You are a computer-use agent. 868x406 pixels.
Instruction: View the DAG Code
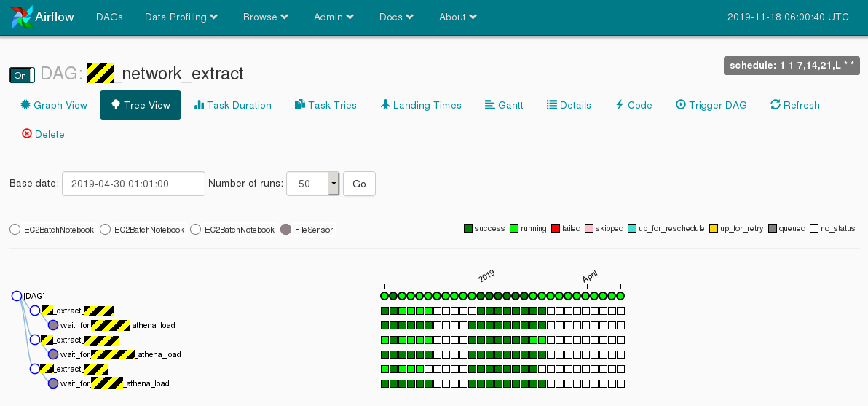point(634,105)
